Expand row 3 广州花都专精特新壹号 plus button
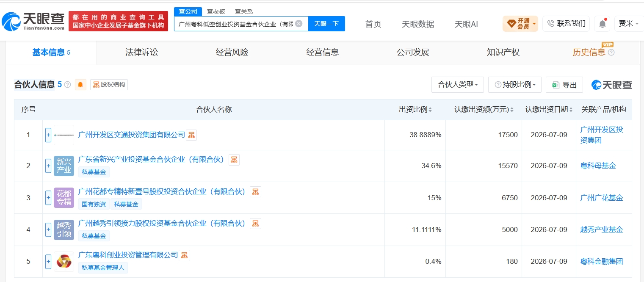The width and height of the screenshot is (644, 282). pos(48,198)
